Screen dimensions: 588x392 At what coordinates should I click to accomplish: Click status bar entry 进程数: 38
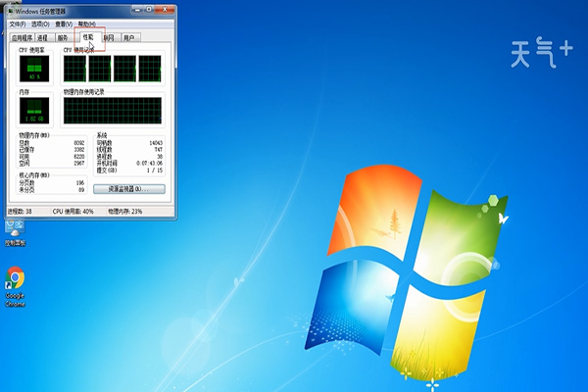pos(20,212)
